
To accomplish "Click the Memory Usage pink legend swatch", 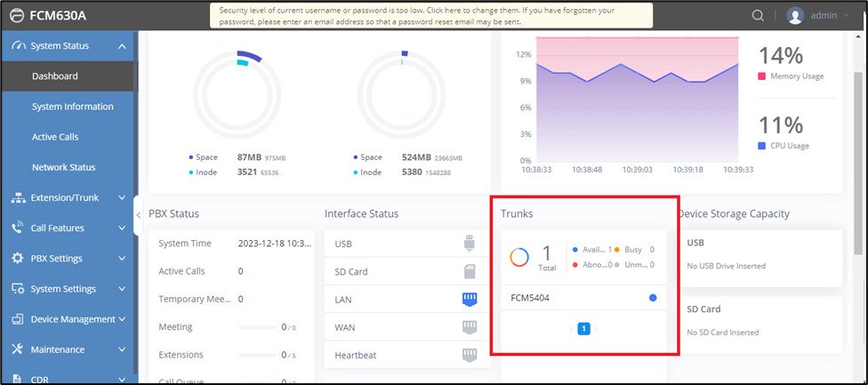I will 761,76.
